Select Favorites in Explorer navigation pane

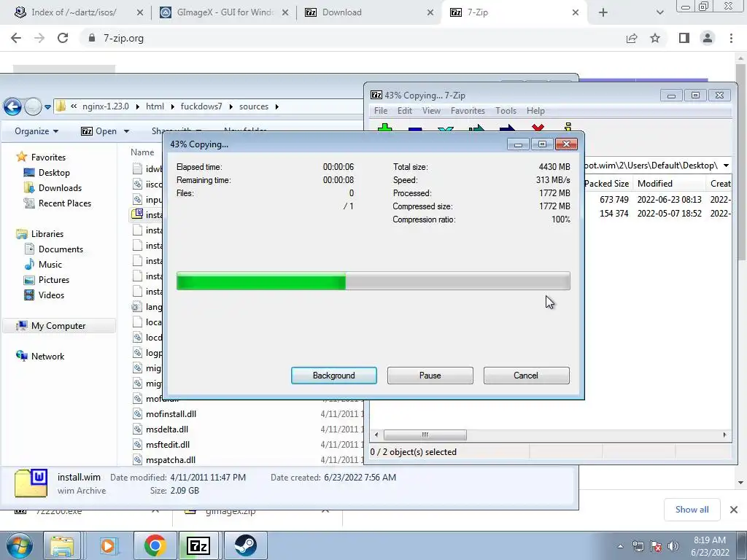point(48,157)
